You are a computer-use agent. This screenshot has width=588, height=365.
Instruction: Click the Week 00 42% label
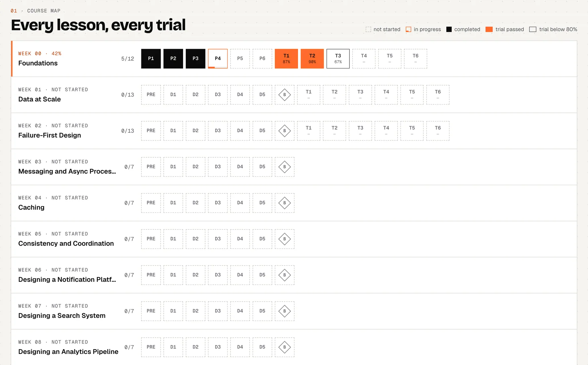[40, 54]
